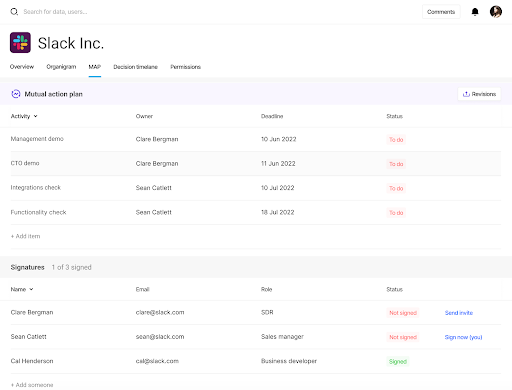This screenshot has width=512, height=390.
Task: Click the Signed badge for Cal Henderson
Action: pos(398,361)
